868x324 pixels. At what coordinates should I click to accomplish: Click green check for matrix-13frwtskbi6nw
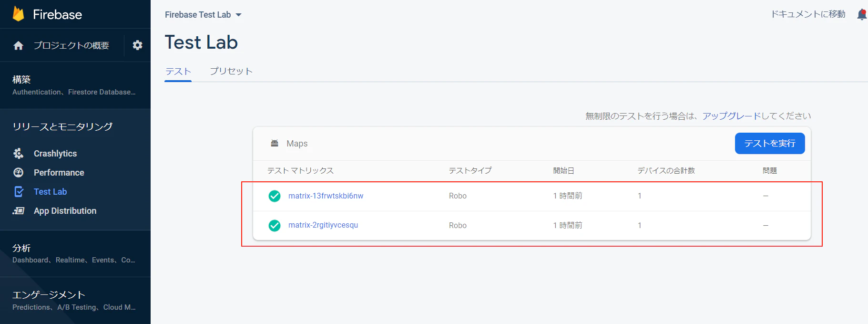pyautogui.click(x=275, y=196)
